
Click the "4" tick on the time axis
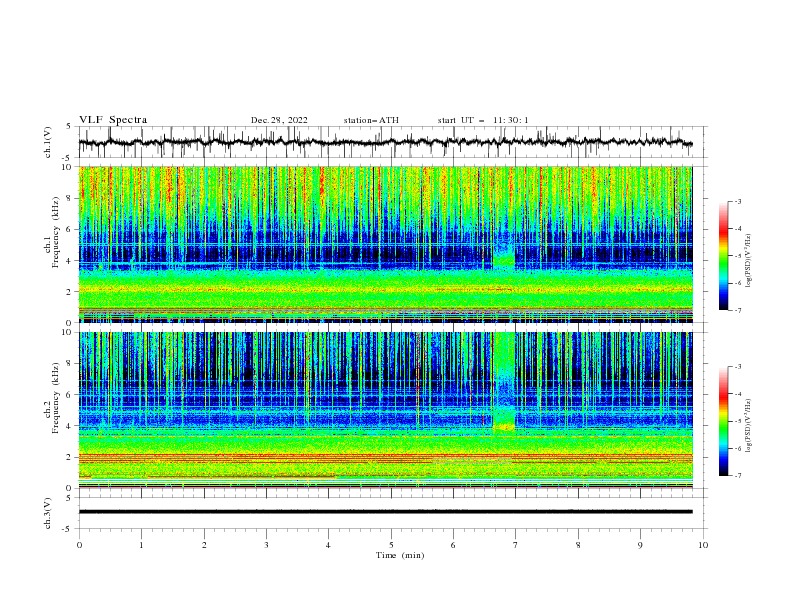[328, 546]
